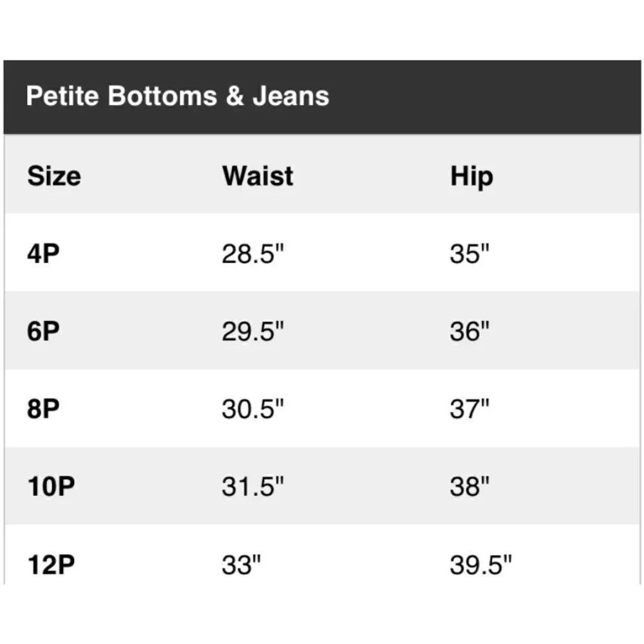Select the 29.5" waist value
The image size is (644, 644).
[x=252, y=332]
